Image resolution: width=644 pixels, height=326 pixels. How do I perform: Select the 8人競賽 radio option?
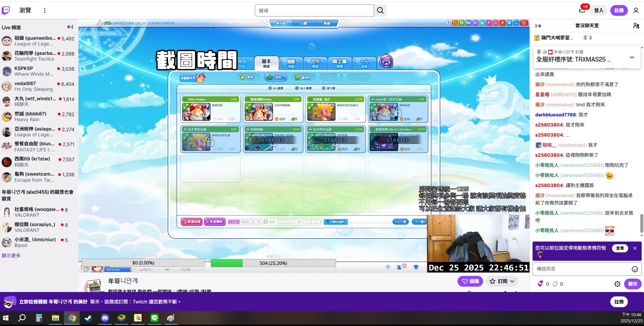[x=270, y=88]
